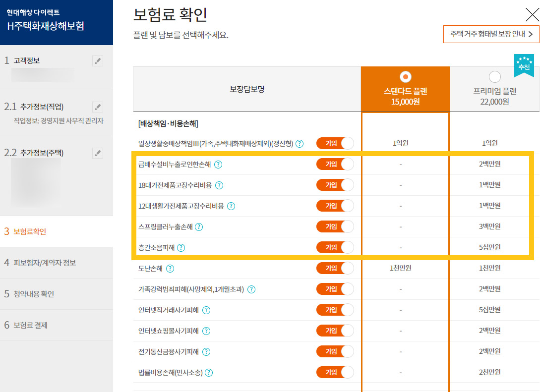The height and width of the screenshot is (392, 541).
Task: Open 주택 거주 형태별 보장 안내 guide
Action: pyautogui.click(x=491, y=34)
